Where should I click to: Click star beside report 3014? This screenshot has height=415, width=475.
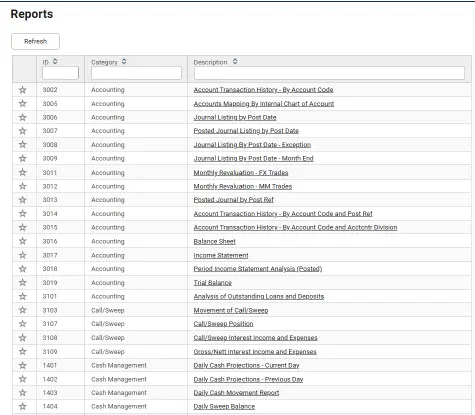[x=23, y=213]
